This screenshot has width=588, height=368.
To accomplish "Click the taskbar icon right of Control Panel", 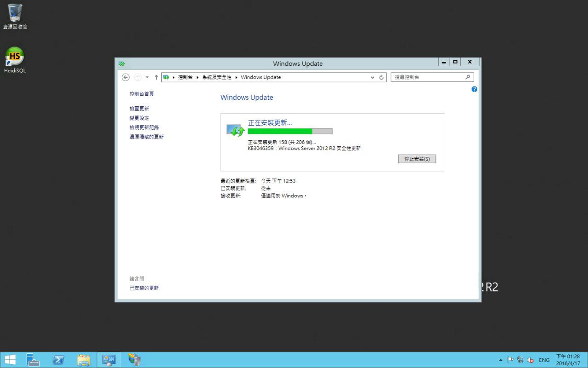I will [x=134, y=360].
